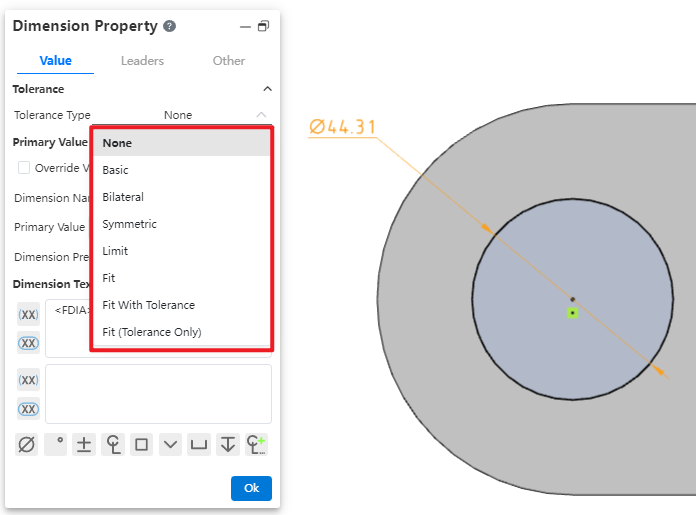Collapse the Tolerance section
The width and height of the screenshot is (696, 515).
tap(266, 89)
